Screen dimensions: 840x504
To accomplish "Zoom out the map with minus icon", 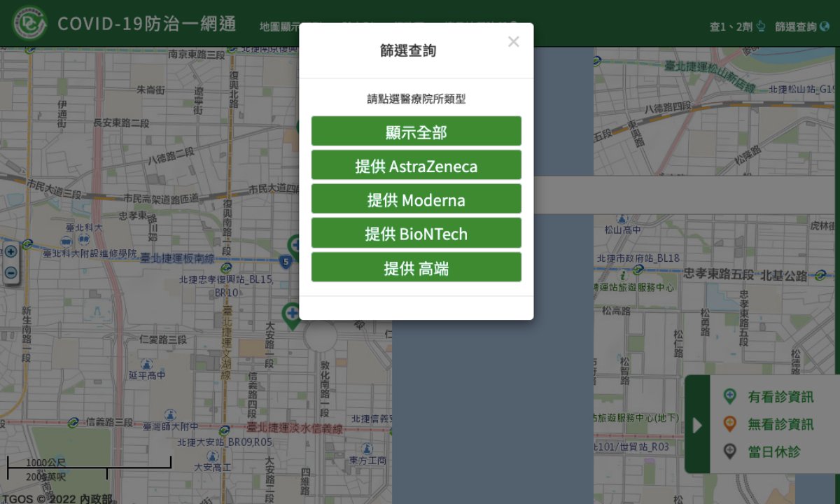I will tap(10, 272).
